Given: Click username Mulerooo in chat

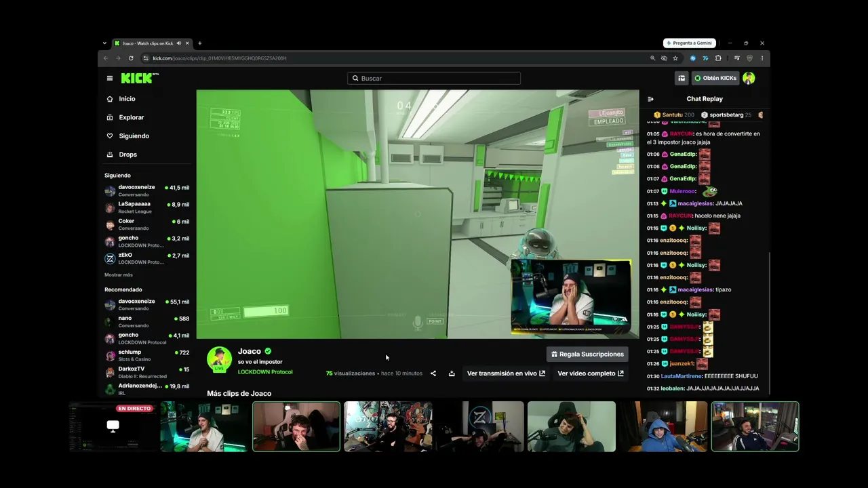Looking at the screenshot, I should click(682, 191).
